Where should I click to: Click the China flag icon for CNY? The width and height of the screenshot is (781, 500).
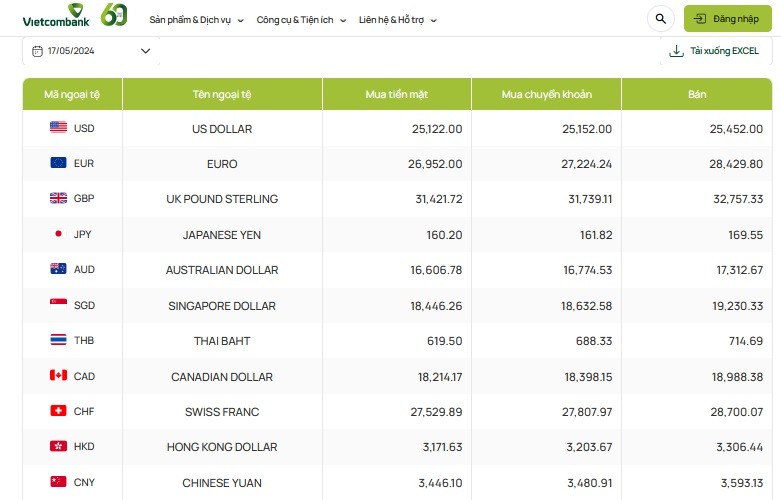click(x=58, y=481)
